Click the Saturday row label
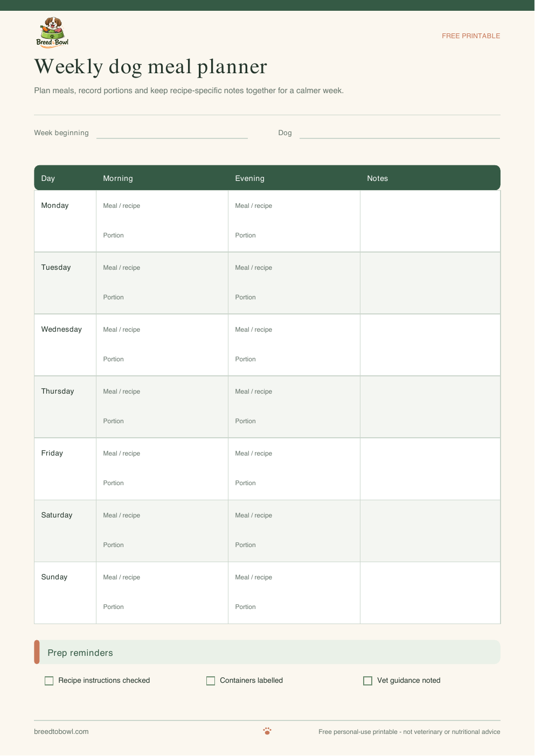Image resolution: width=535 pixels, height=756 pixels. coord(57,515)
